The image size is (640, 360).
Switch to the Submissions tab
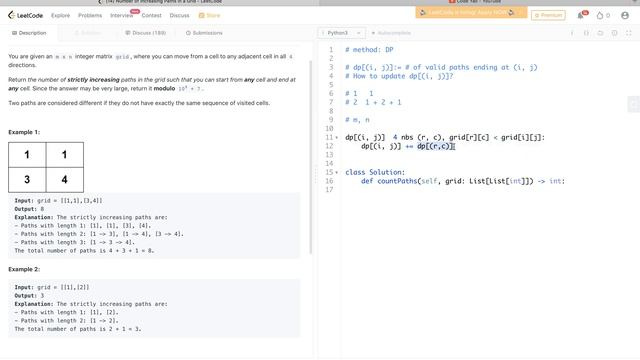coord(204,33)
